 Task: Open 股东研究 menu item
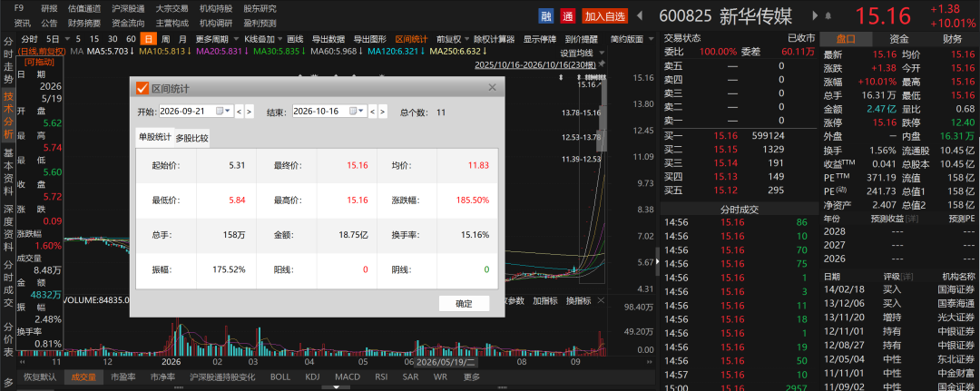[x=260, y=9]
